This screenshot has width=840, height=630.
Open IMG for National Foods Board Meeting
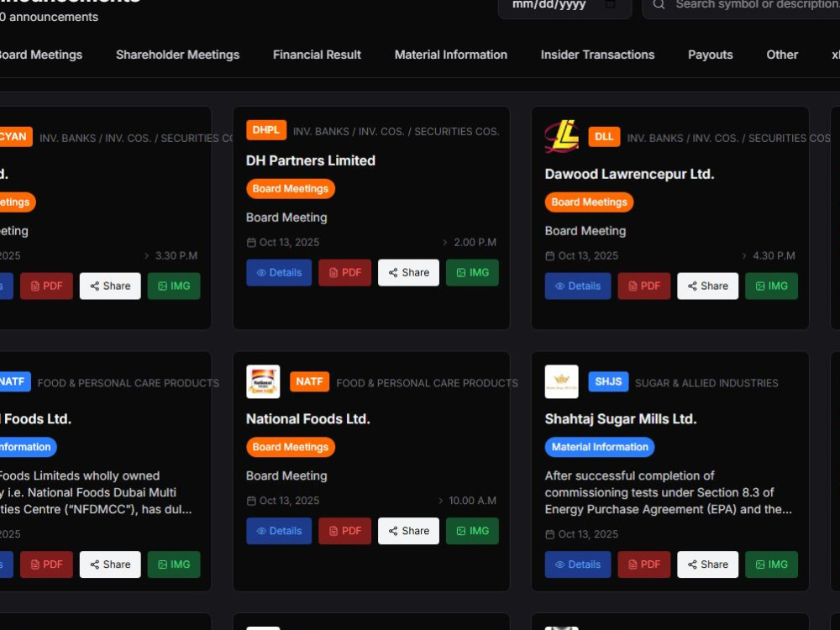tap(472, 531)
